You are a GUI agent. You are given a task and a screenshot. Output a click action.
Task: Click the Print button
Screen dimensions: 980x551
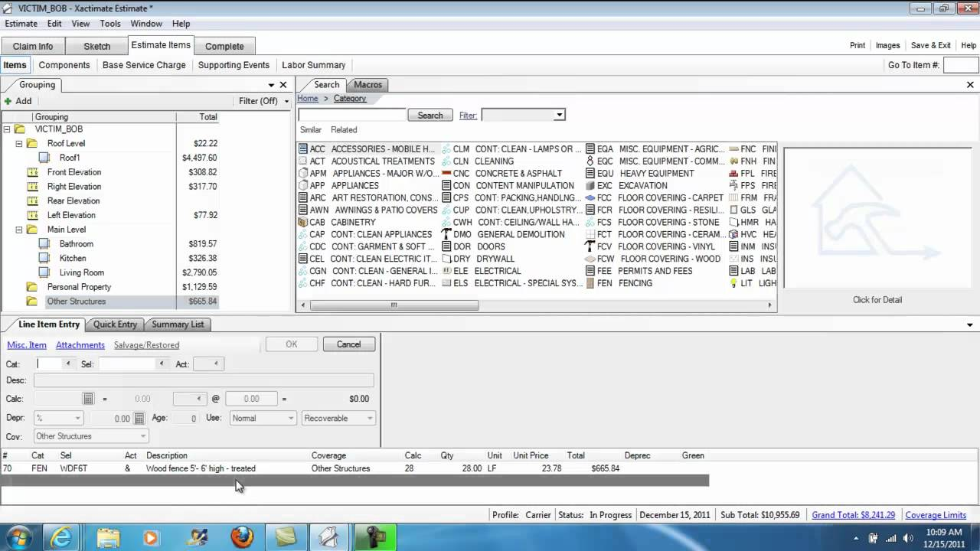click(857, 45)
